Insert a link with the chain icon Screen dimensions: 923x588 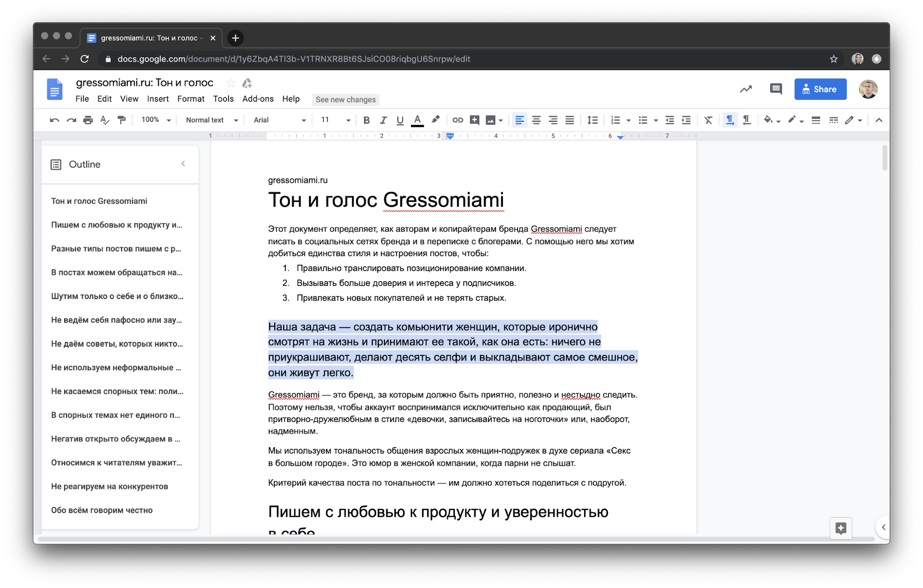[x=457, y=120]
